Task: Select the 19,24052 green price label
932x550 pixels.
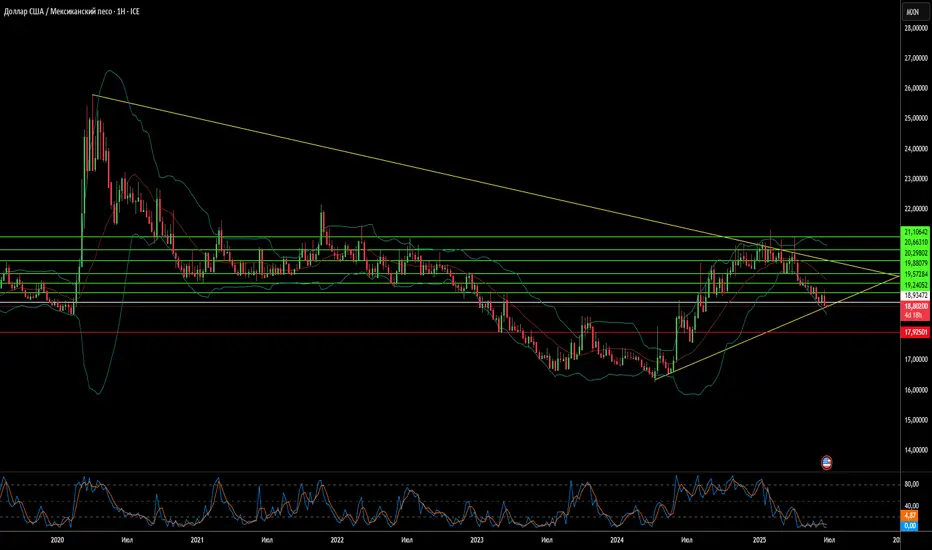Action: coord(916,285)
